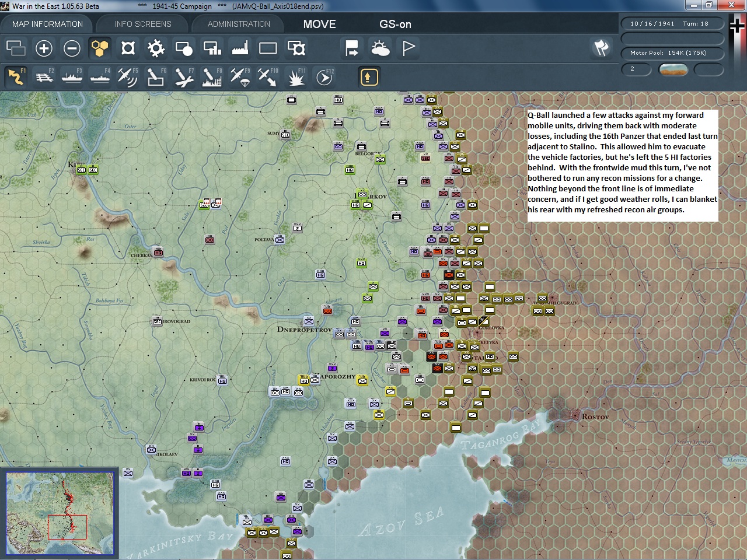This screenshot has height=560, width=747.
Task: Toggle the gear-shaped map overlay icon
Action: (x=156, y=48)
